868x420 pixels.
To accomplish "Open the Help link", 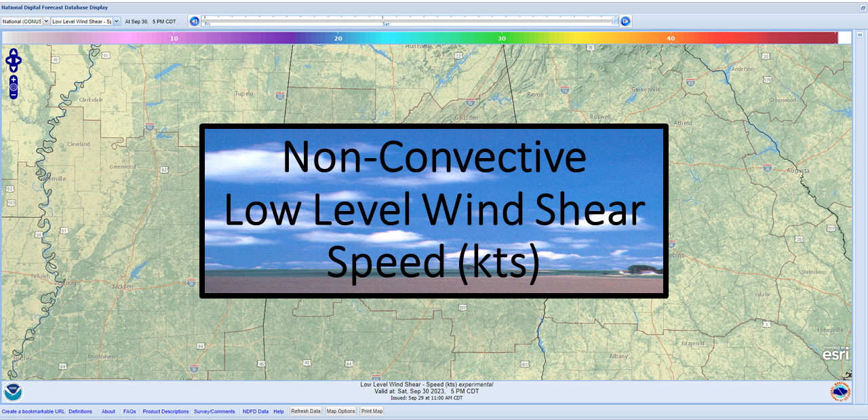I will click(x=279, y=411).
